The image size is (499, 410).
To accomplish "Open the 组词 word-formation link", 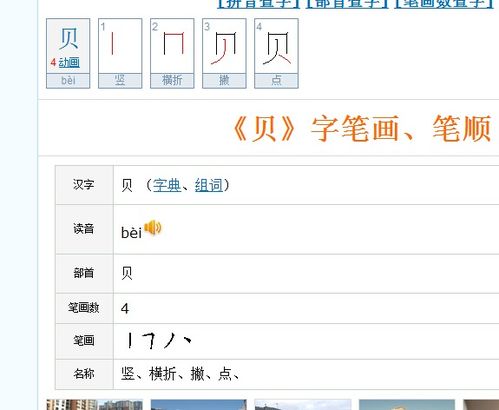I will coord(209,185).
